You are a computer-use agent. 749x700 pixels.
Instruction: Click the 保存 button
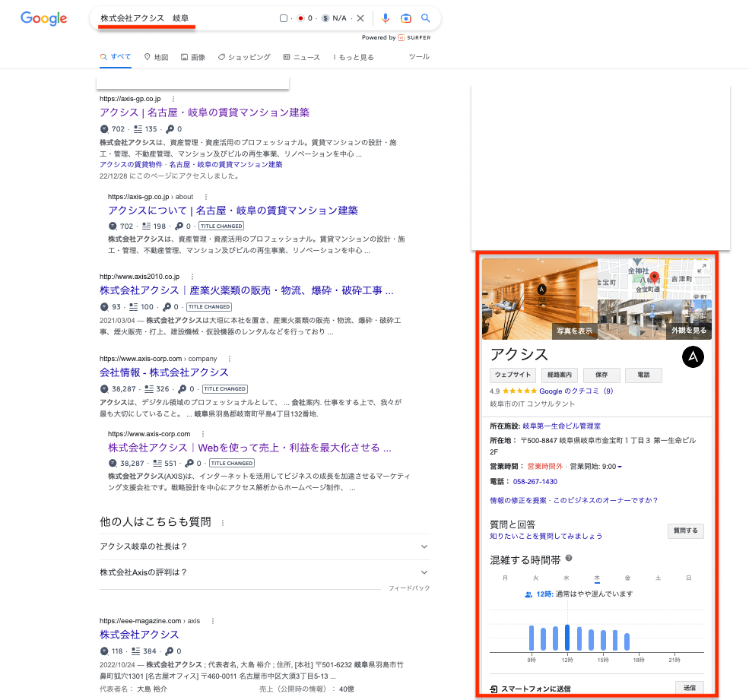tap(601, 375)
